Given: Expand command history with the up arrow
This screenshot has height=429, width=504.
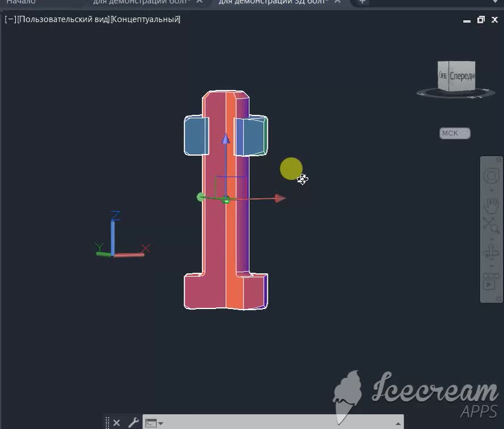Looking at the screenshot, I should pos(398,423).
